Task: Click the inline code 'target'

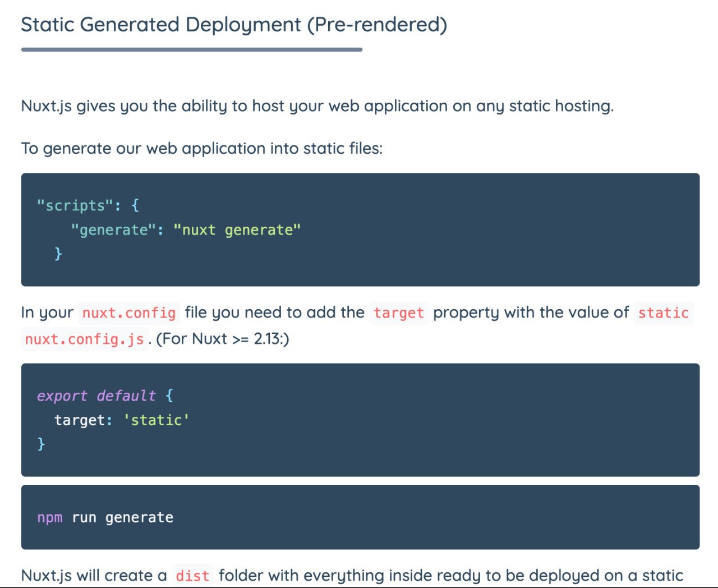Action: [x=399, y=313]
